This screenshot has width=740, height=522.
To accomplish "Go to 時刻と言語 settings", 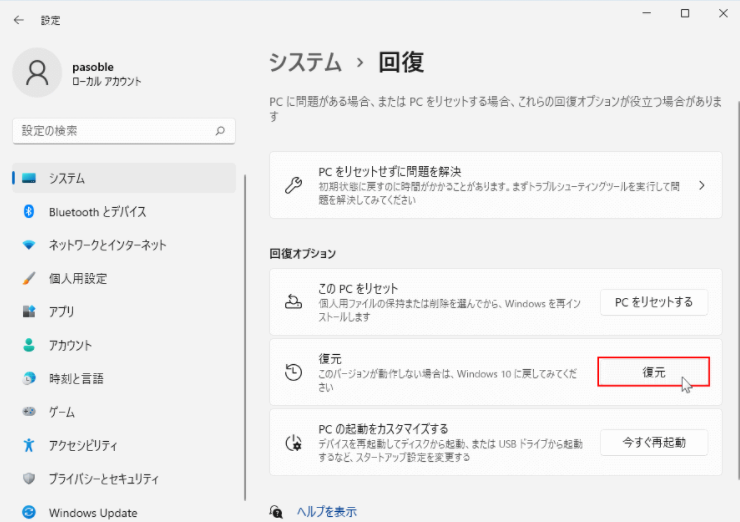I will point(76,379).
